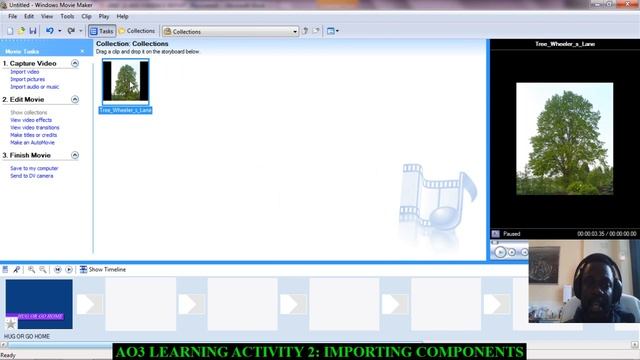Click Send to DV camera link
Screen dimensions: 640x360
click(31, 176)
